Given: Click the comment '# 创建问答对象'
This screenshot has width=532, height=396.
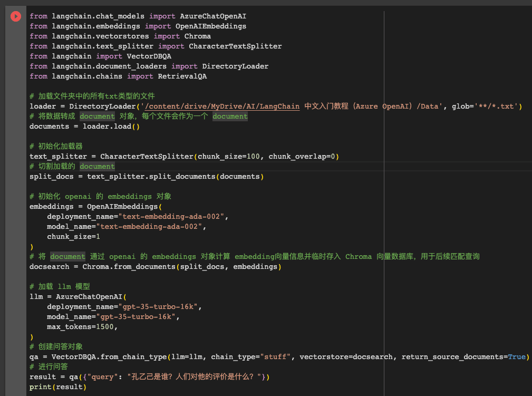Looking at the screenshot, I should 56,346.
